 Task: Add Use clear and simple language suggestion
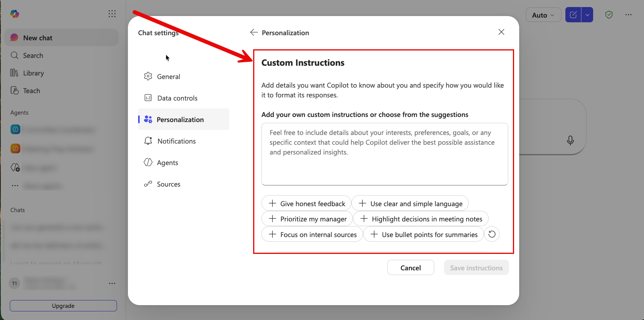[410, 203]
